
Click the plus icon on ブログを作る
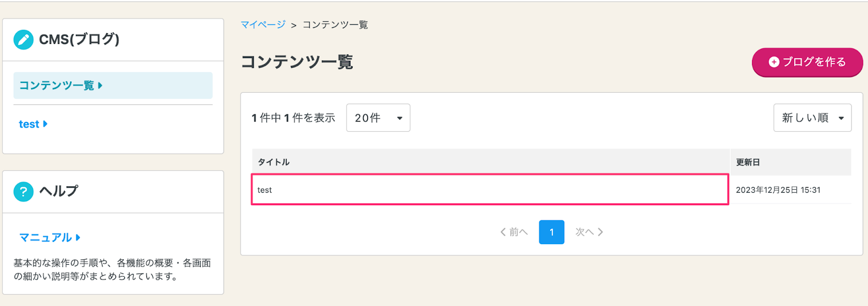coord(774,62)
